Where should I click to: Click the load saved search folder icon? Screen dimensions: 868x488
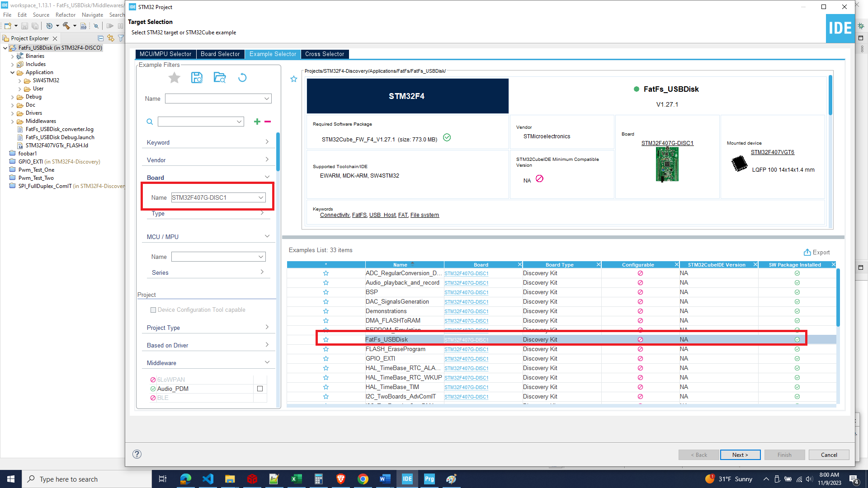[x=220, y=78]
